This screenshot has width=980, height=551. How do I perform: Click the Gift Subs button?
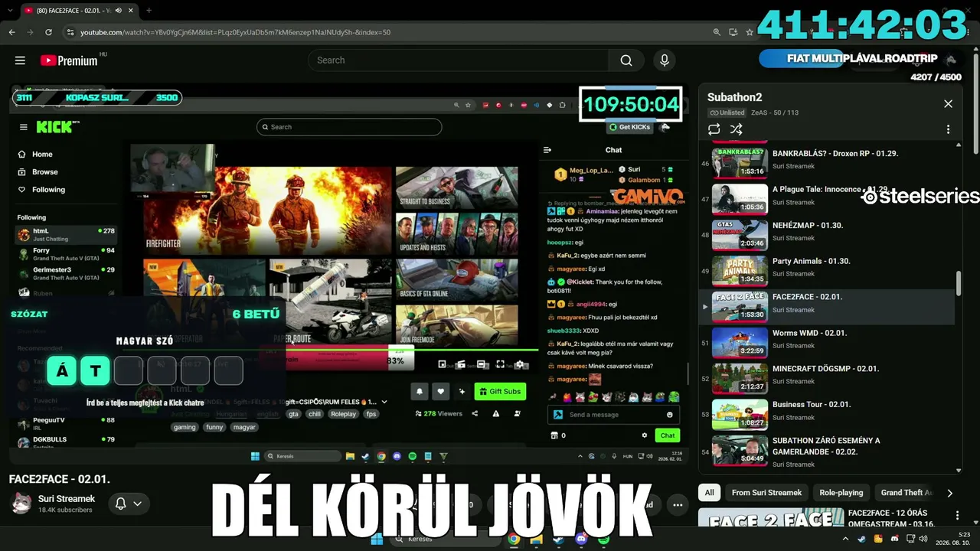(x=500, y=391)
